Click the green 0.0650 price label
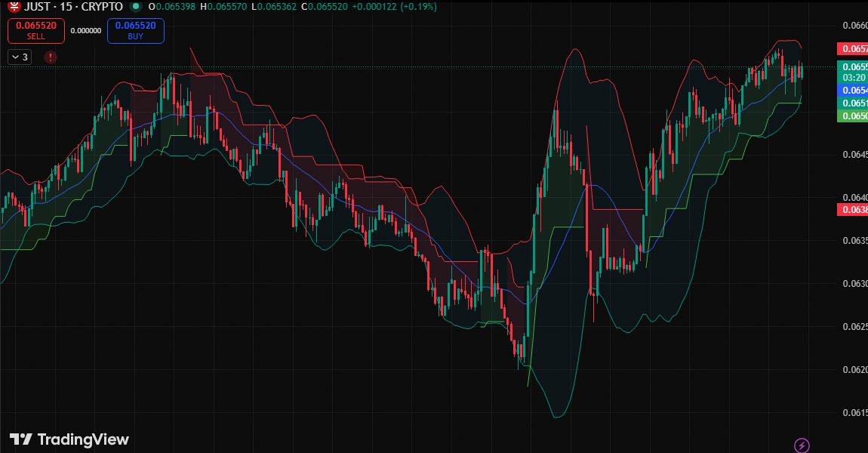The height and width of the screenshot is (453, 868). click(x=852, y=116)
